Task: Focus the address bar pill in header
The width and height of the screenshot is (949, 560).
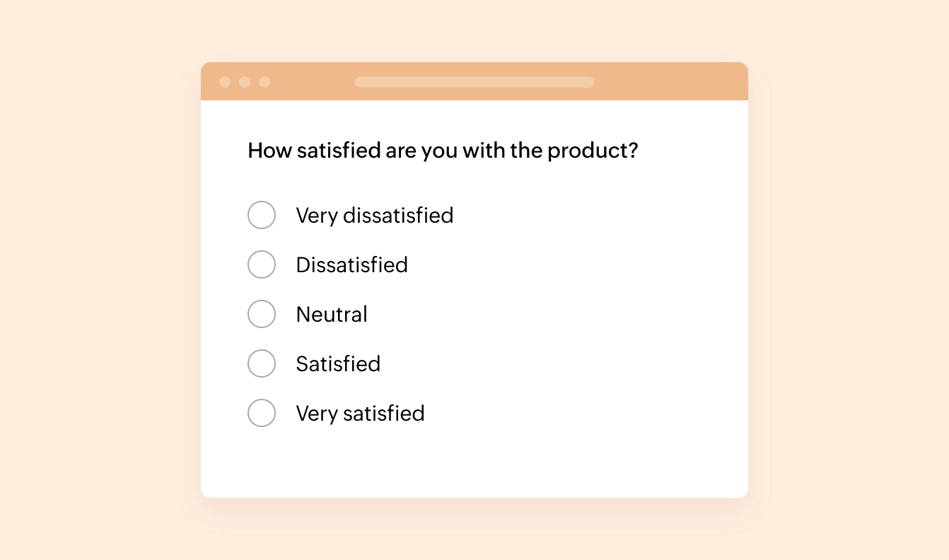Action: point(474,82)
